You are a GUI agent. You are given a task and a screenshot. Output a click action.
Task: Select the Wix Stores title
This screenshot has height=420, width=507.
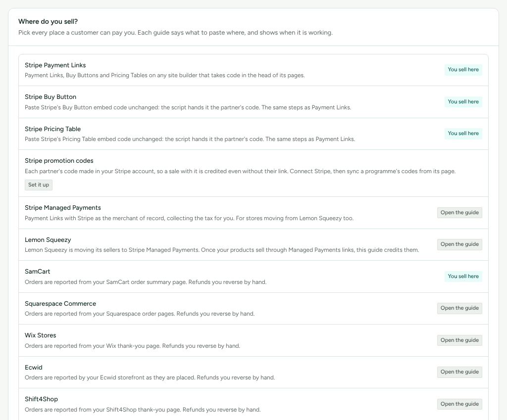click(41, 335)
